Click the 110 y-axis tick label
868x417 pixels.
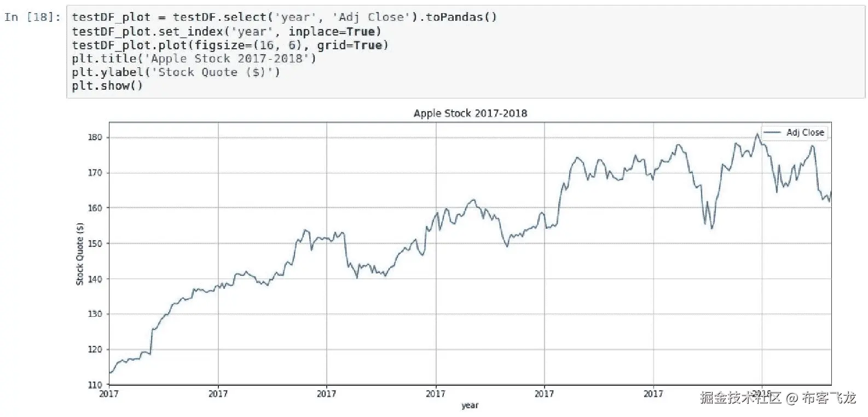coord(95,385)
